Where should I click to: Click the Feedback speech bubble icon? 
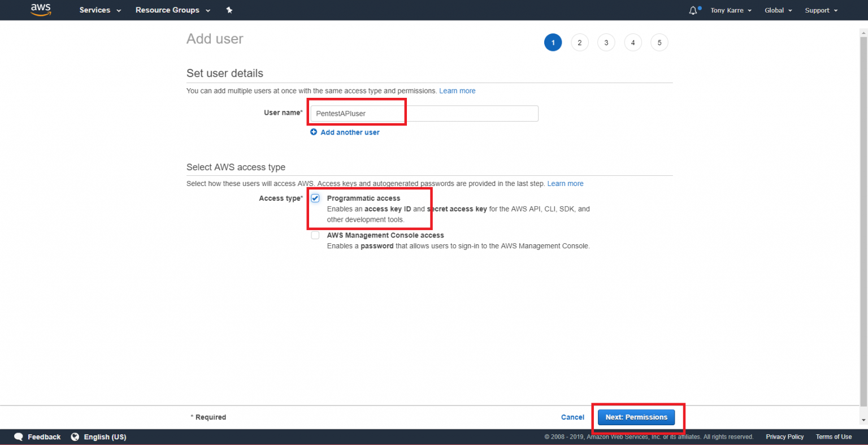point(19,437)
